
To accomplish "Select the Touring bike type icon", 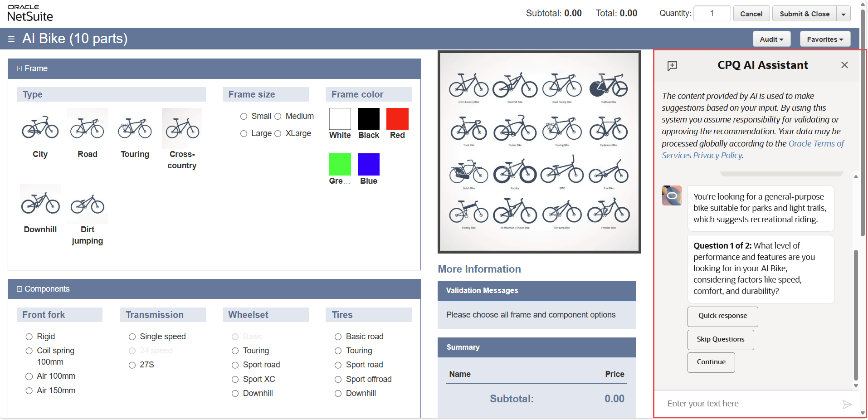I will click(135, 128).
